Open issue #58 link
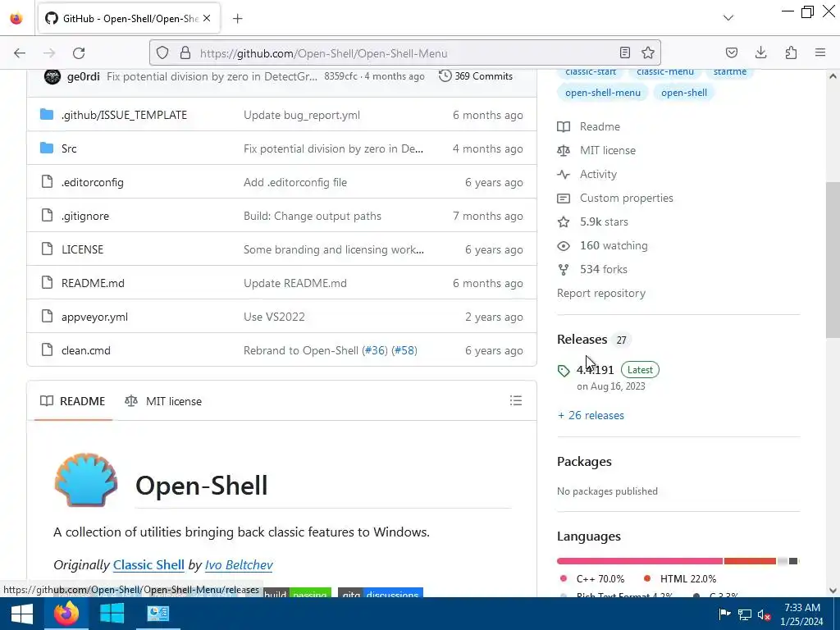This screenshot has height=630, width=840. tap(404, 351)
